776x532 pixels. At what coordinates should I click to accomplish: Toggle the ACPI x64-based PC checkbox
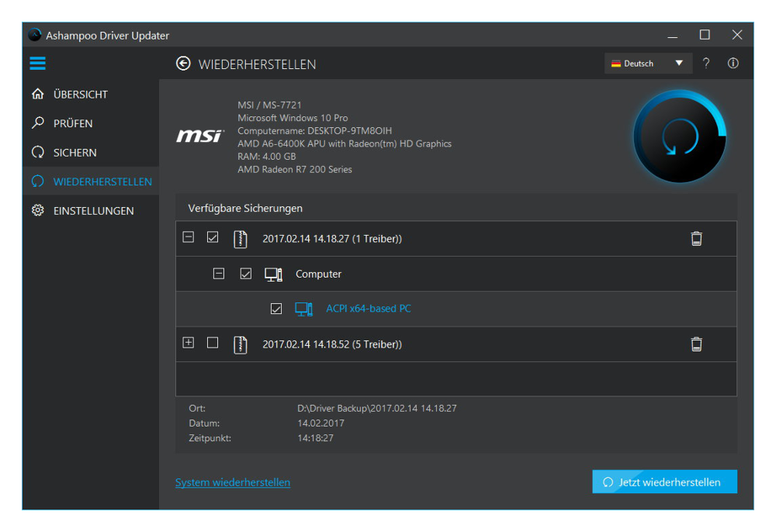pyautogui.click(x=276, y=309)
